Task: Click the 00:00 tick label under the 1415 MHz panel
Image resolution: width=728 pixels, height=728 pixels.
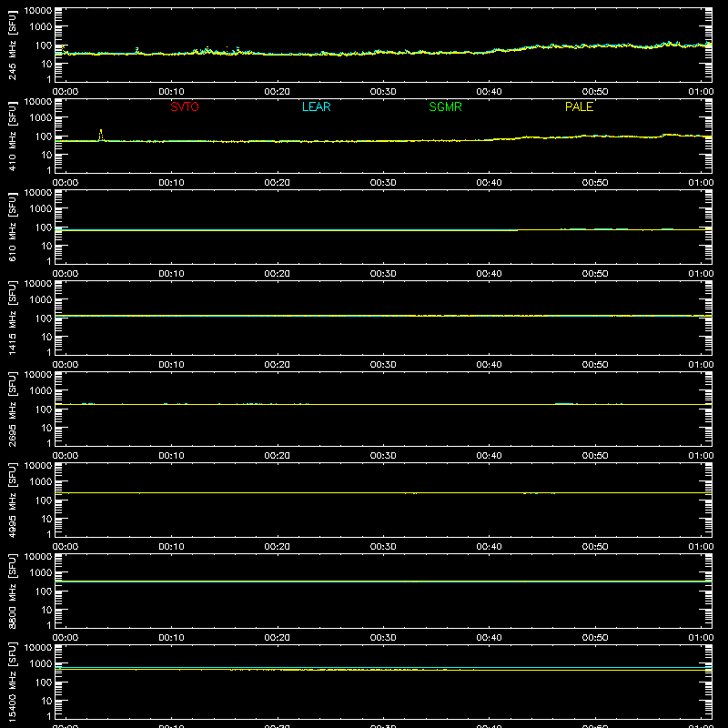Action: (66, 365)
